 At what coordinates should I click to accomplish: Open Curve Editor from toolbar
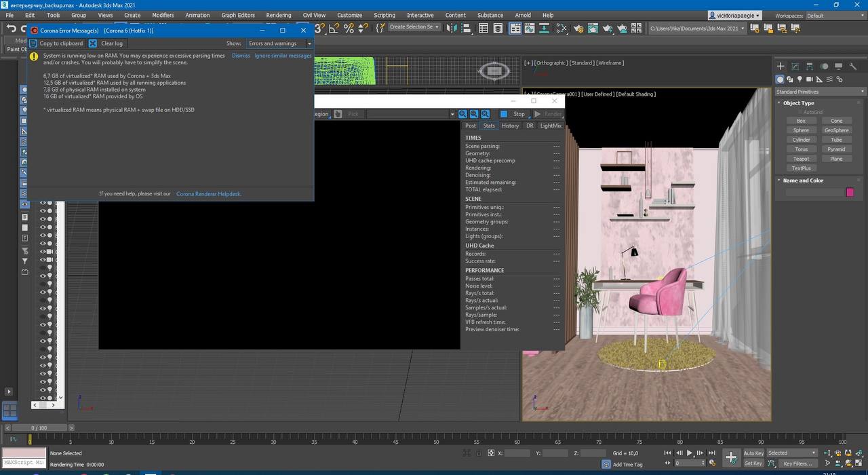tap(531, 28)
